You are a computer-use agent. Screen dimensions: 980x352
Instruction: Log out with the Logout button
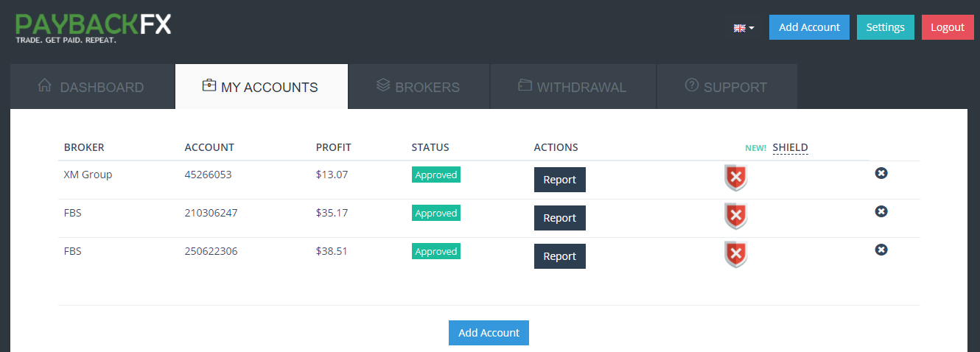point(948,27)
